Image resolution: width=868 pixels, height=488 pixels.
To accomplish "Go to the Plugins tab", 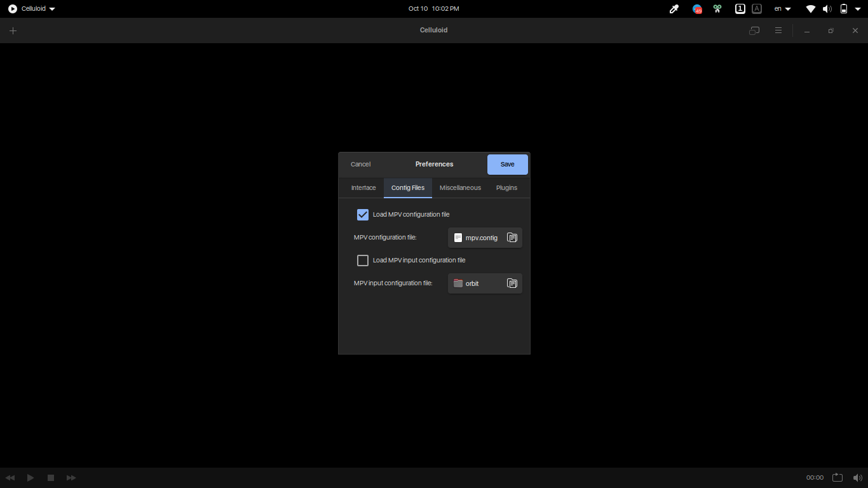I will point(506,188).
